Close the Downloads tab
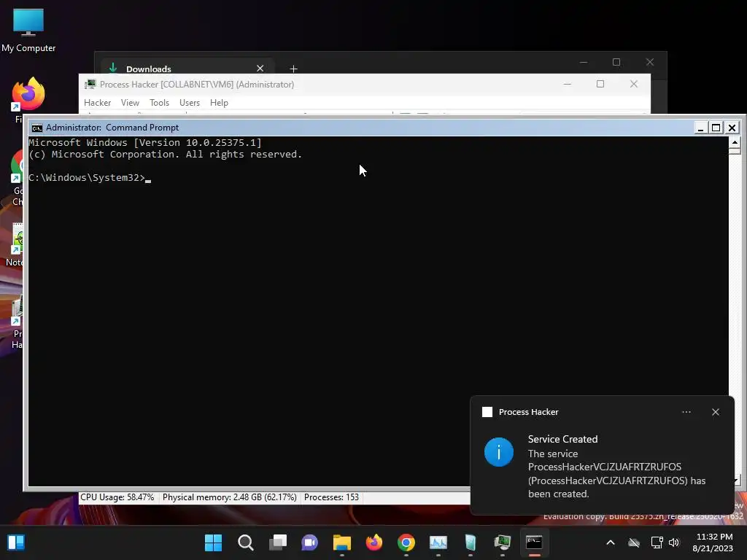This screenshot has height=560, width=747. (x=260, y=69)
